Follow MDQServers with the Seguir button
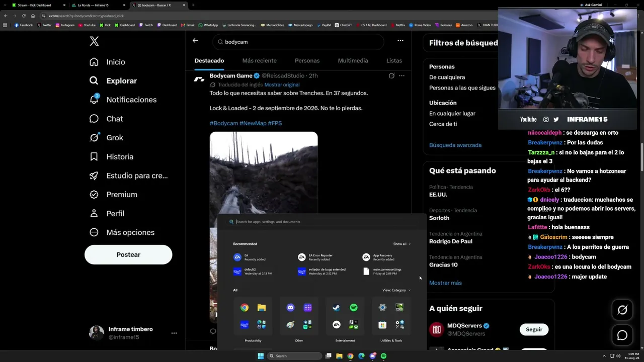 [x=534, y=330]
